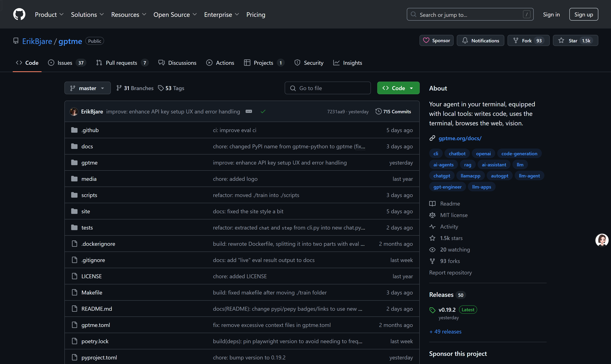Click the Sign up button

point(583,14)
